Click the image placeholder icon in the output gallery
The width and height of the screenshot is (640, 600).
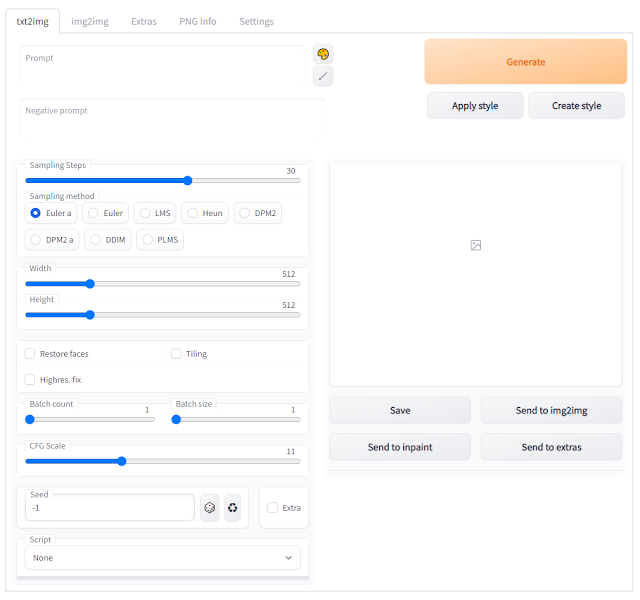pyautogui.click(x=476, y=245)
